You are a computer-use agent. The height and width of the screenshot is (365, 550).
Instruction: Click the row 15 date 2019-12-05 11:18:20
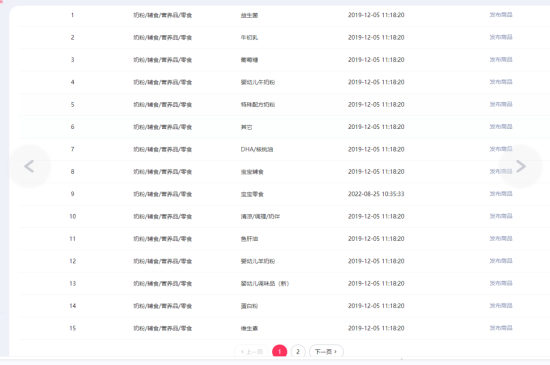click(376, 328)
